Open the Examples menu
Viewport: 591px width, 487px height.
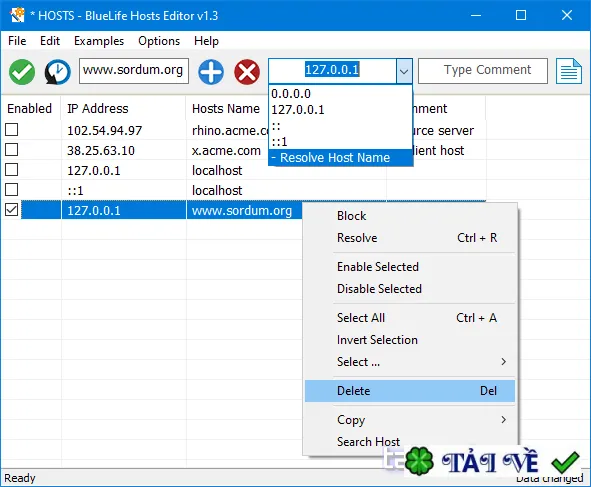(99, 41)
